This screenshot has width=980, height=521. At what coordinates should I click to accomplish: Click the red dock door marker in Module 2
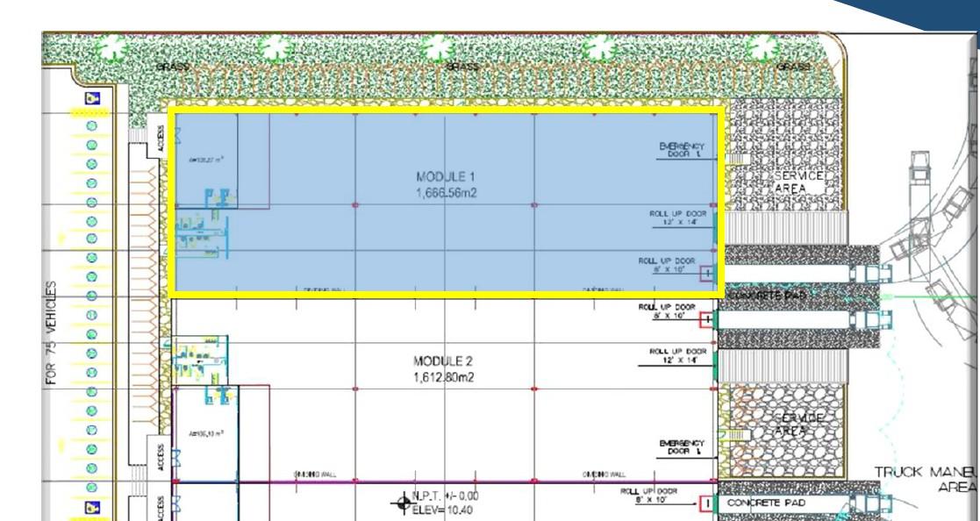click(x=708, y=319)
